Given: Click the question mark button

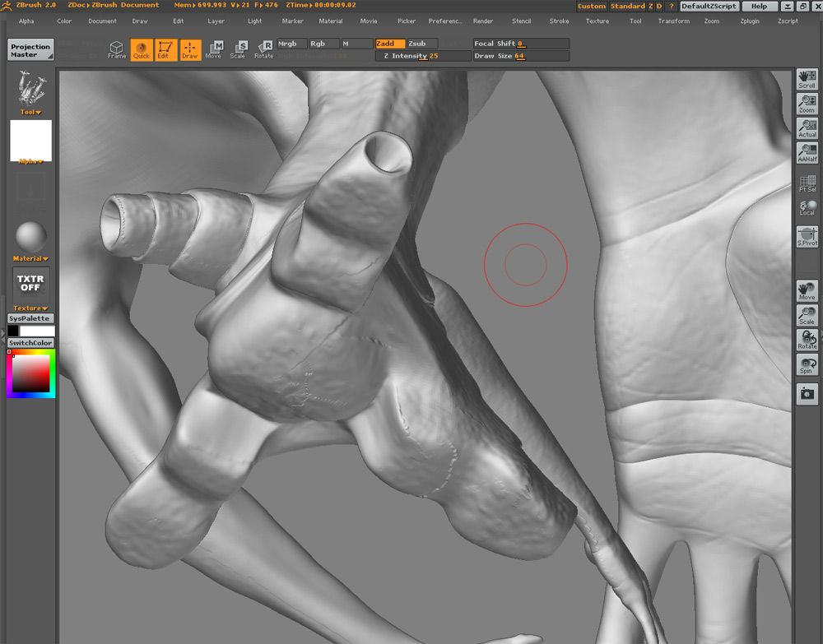Looking at the screenshot, I should (671, 7).
